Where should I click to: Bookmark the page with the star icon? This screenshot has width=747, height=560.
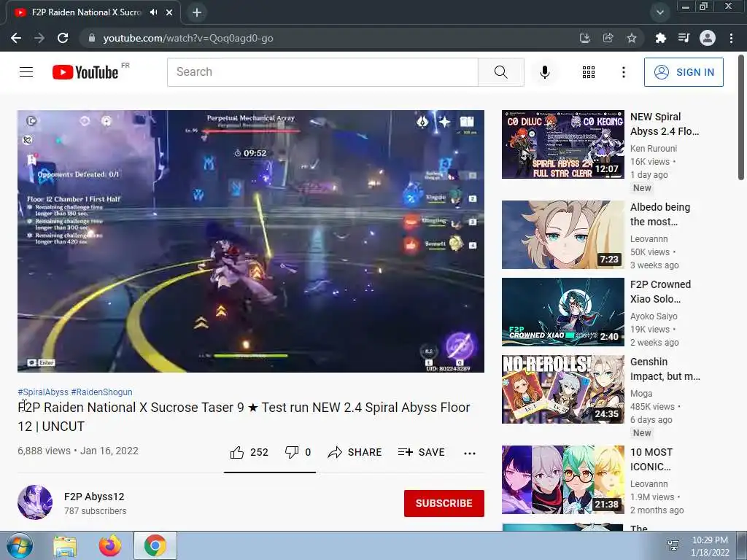[x=631, y=38]
